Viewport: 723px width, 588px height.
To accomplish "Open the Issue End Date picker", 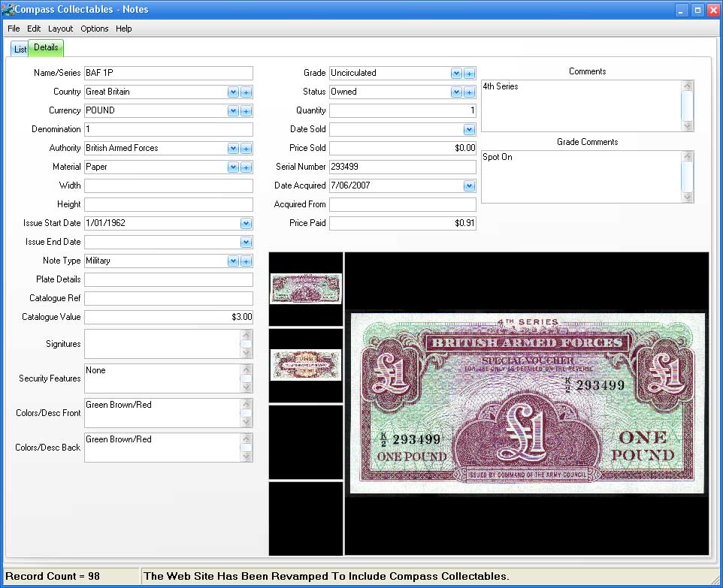I will coord(247,243).
